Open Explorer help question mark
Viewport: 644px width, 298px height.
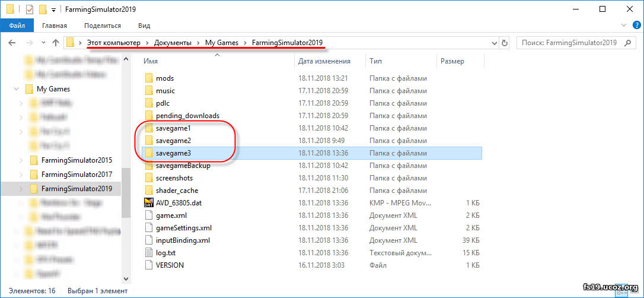coord(637,25)
